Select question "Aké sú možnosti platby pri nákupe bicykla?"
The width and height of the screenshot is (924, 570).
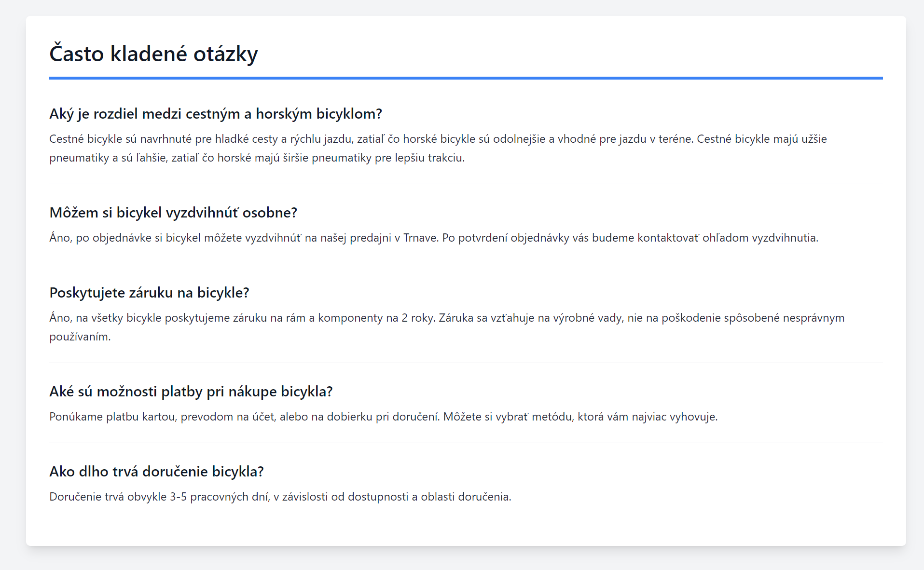(191, 392)
